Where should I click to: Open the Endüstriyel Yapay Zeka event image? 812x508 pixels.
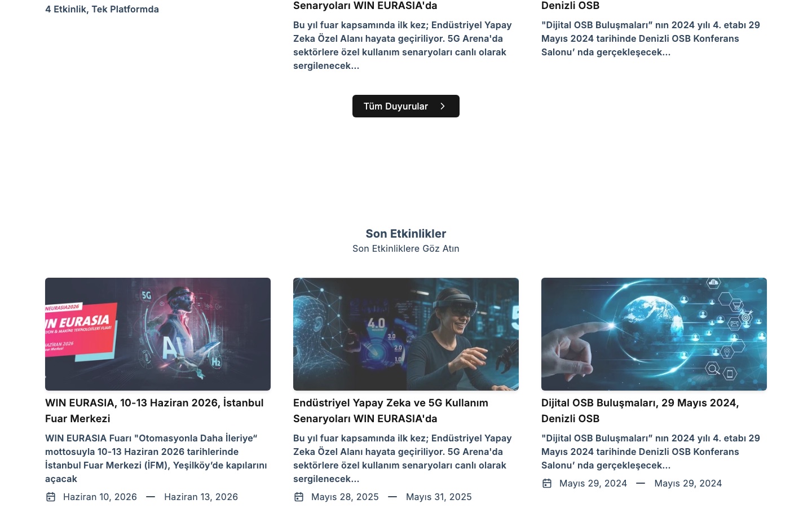(406, 334)
